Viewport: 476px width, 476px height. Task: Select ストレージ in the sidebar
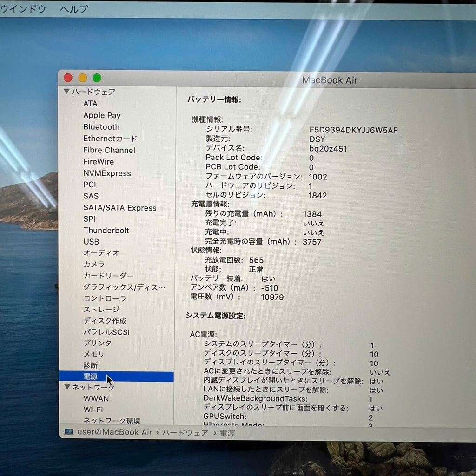tap(101, 309)
